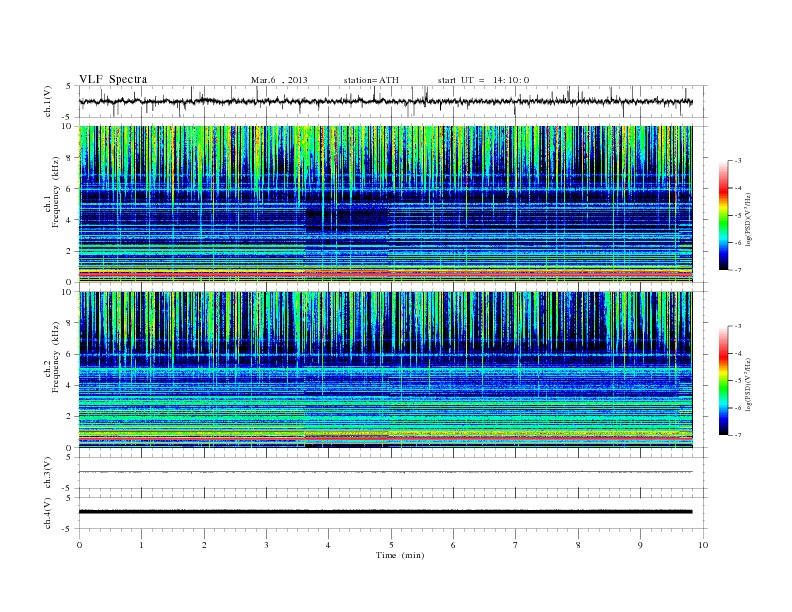Click the "-7" label on ch.2 colorbar
Image resolution: width=792 pixels, height=612 pixels.
(737, 435)
